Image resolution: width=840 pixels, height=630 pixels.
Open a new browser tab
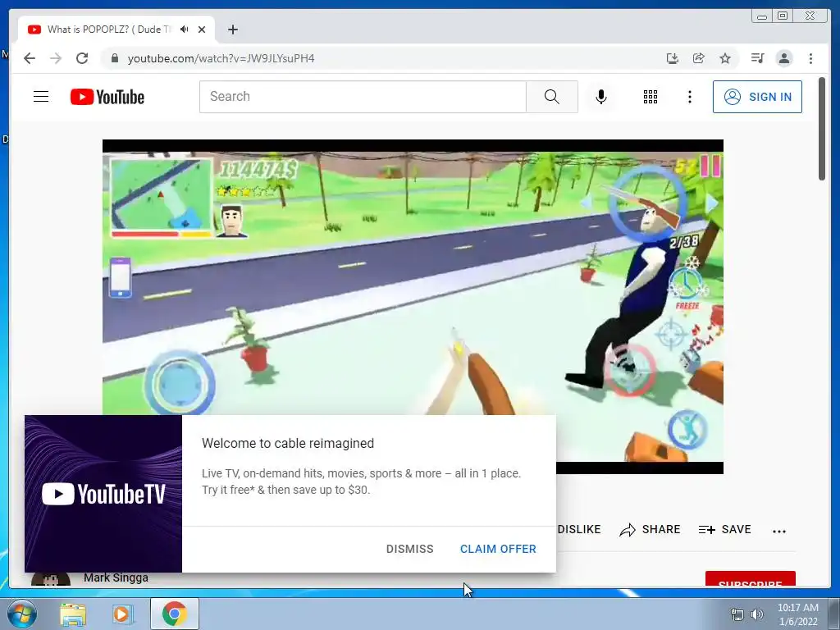(x=232, y=30)
